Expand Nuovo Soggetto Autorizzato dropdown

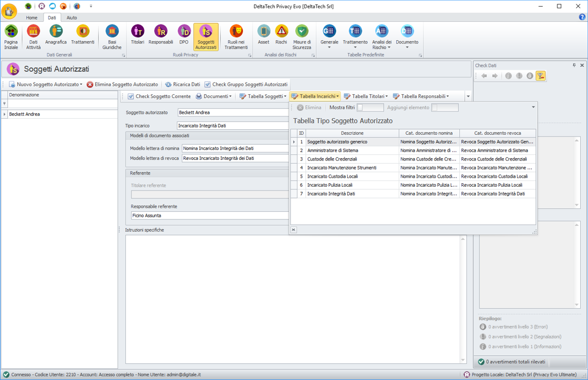(81, 84)
